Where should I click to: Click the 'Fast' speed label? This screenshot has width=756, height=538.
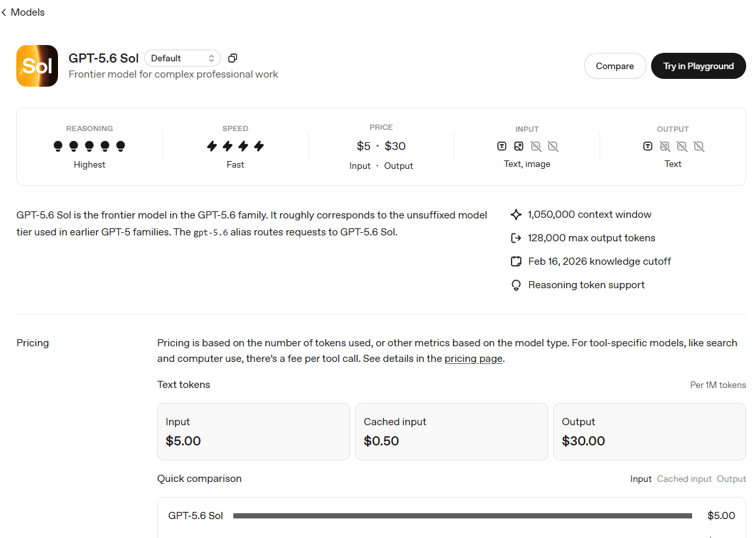point(235,164)
